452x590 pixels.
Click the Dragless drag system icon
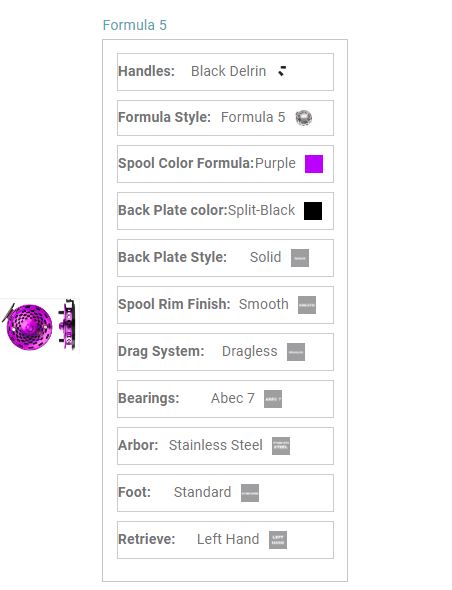coord(296,352)
